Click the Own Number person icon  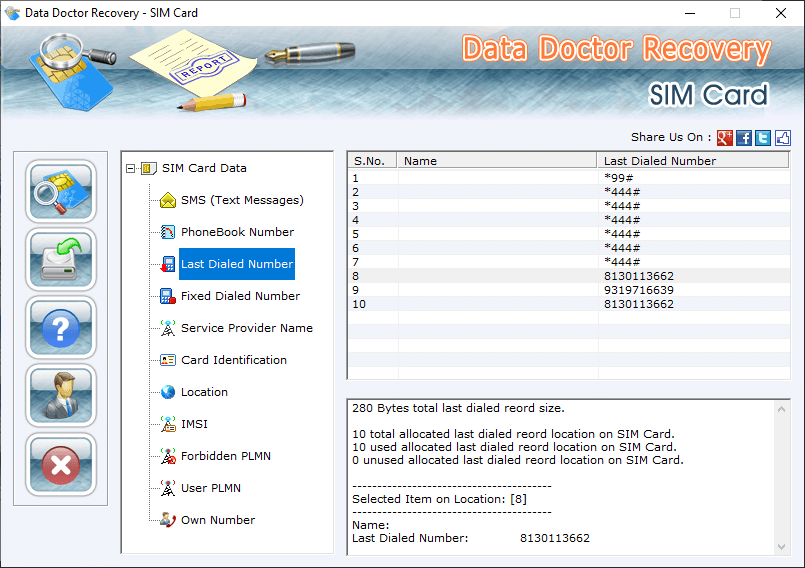pos(168,520)
